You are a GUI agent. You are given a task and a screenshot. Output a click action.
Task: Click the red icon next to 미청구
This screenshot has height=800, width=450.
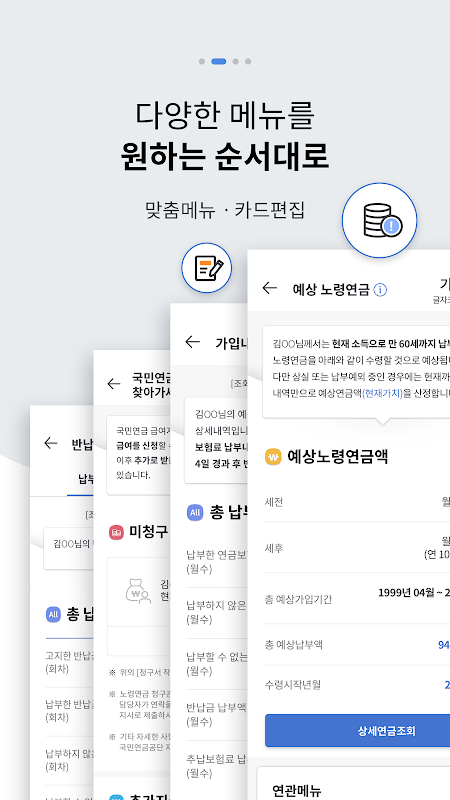click(116, 533)
